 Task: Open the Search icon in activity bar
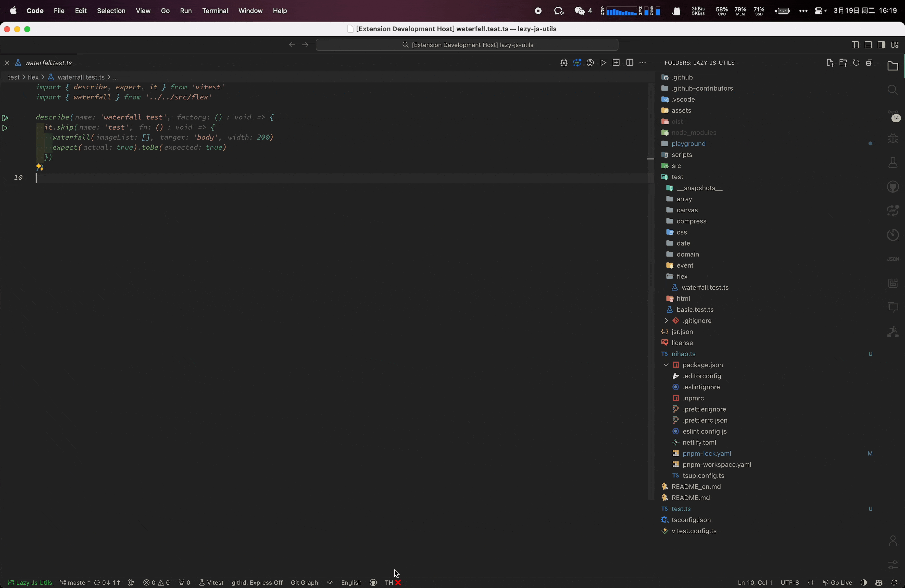pos(893,90)
